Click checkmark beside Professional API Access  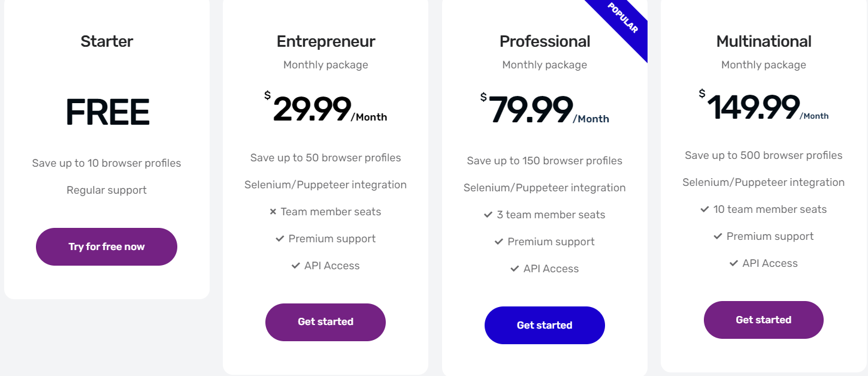pos(515,269)
